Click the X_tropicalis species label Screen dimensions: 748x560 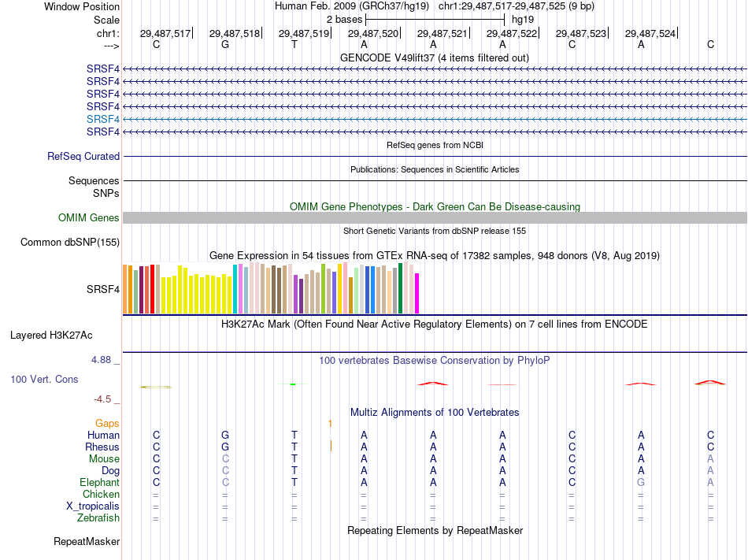(x=93, y=506)
